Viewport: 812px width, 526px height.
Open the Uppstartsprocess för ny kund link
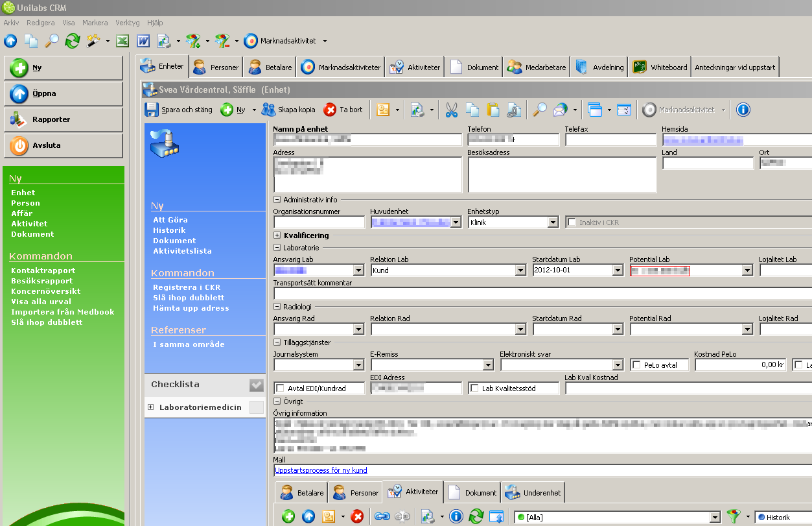pos(321,470)
